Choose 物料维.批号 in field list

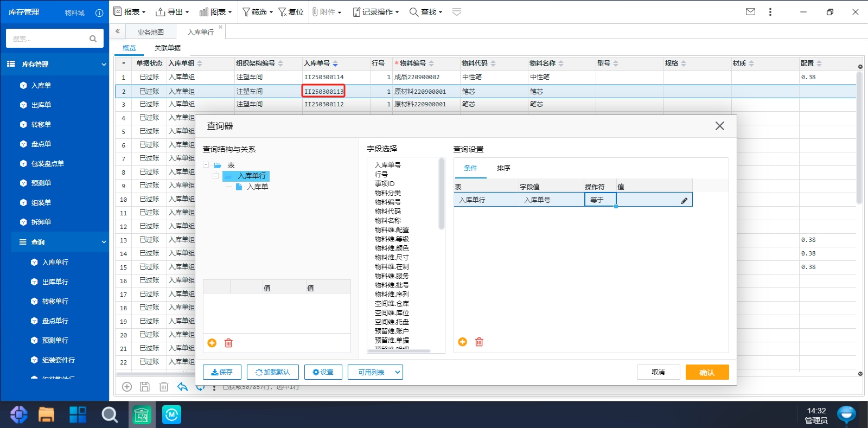(x=392, y=285)
